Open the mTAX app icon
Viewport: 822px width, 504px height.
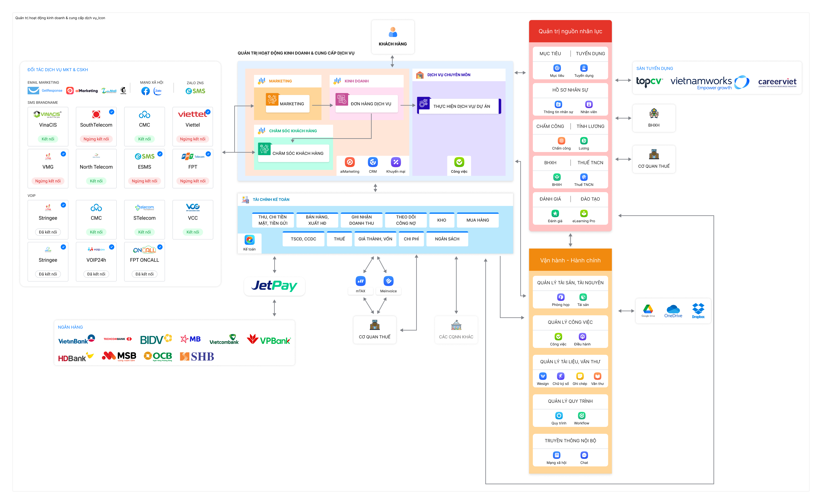(x=360, y=281)
